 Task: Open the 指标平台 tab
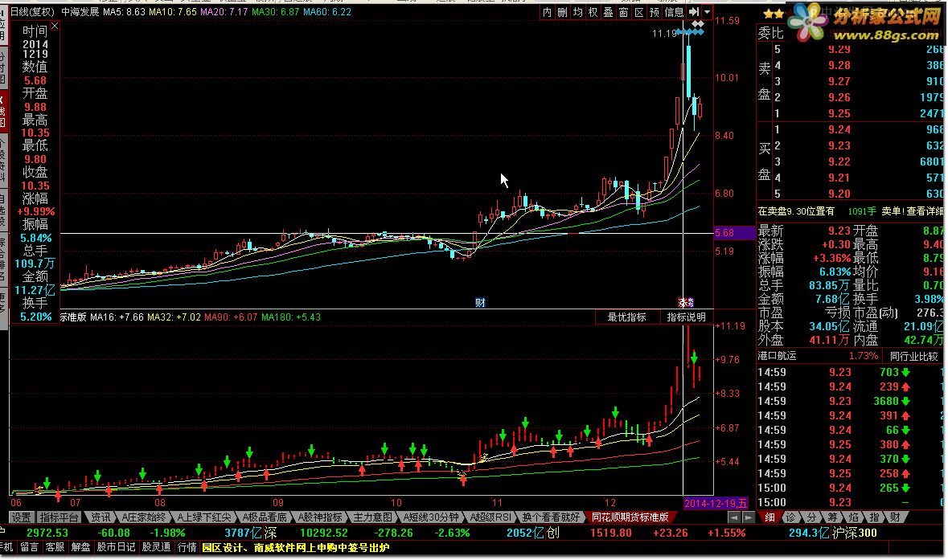(60, 517)
